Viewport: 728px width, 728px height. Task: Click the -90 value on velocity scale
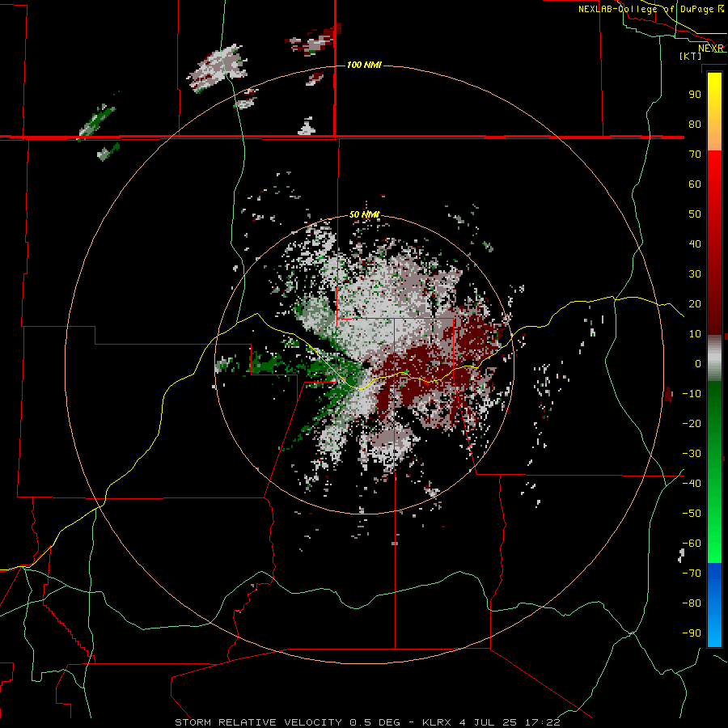pos(692,633)
